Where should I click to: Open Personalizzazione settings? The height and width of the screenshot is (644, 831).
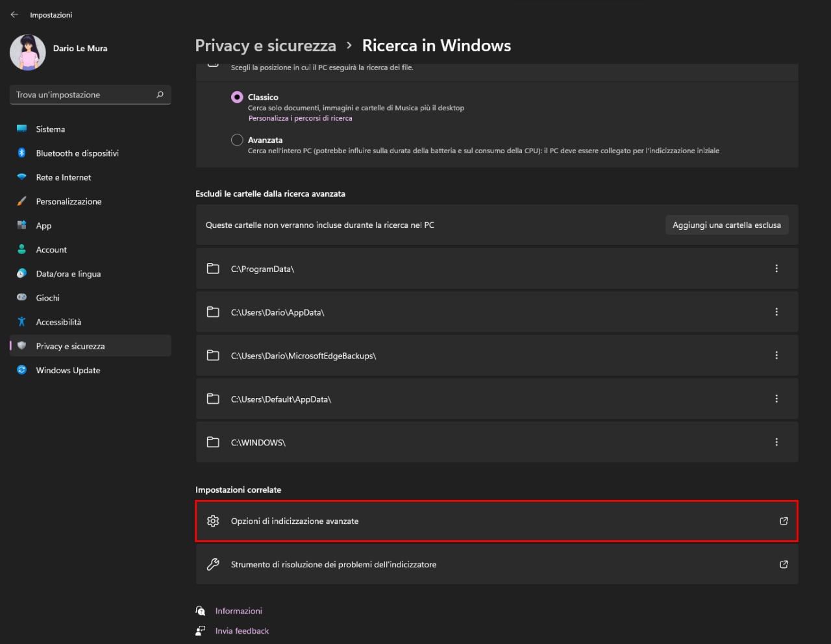pyautogui.click(x=90, y=201)
